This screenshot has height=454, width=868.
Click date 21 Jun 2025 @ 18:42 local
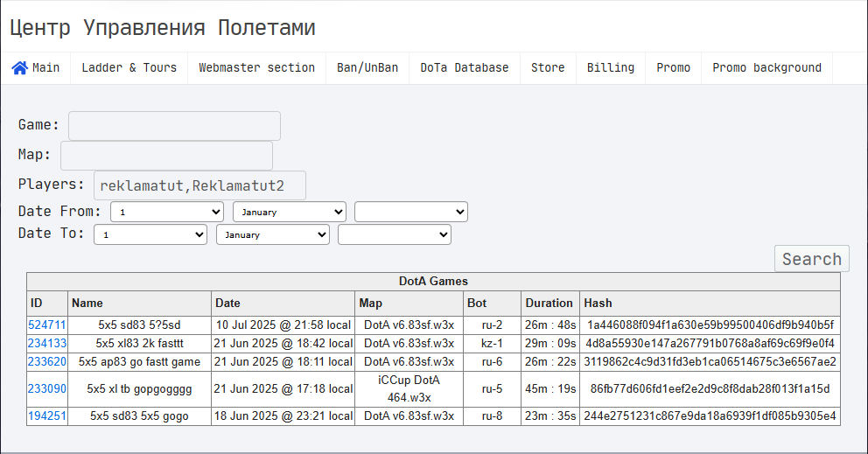[283, 343]
